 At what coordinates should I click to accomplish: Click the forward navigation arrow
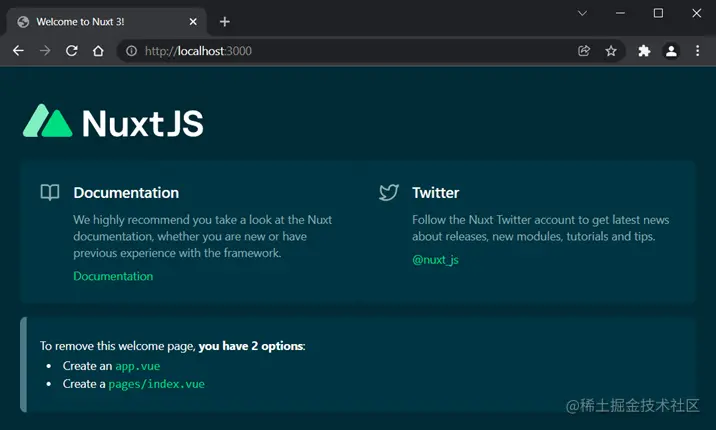point(45,51)
